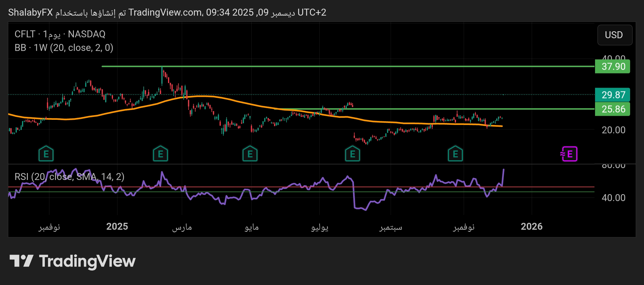This screenshot has height=285, width=644.
Task: Open the USD currency selector
Action: [614, 35]
